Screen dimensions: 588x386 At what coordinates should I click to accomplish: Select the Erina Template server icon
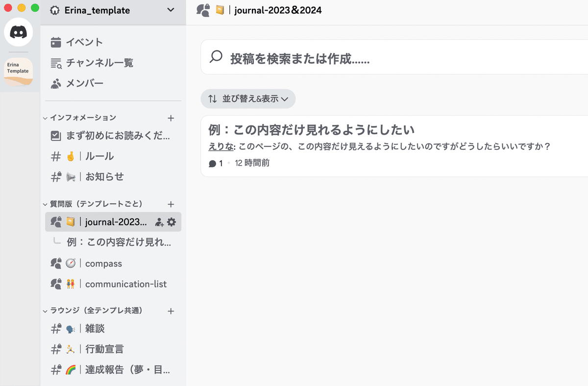click(x=19, y=71)
